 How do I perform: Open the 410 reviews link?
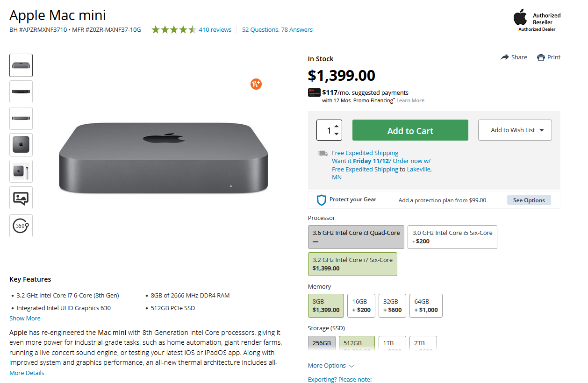click(x=215, y=30)
